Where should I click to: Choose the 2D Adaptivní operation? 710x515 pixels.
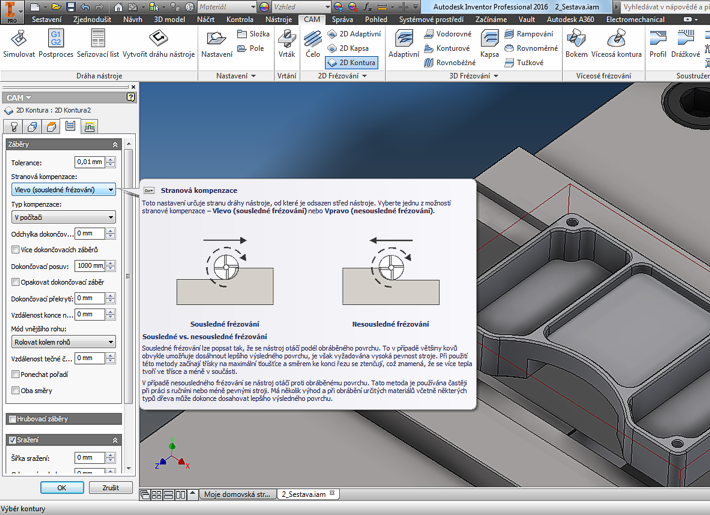point(354,34)
